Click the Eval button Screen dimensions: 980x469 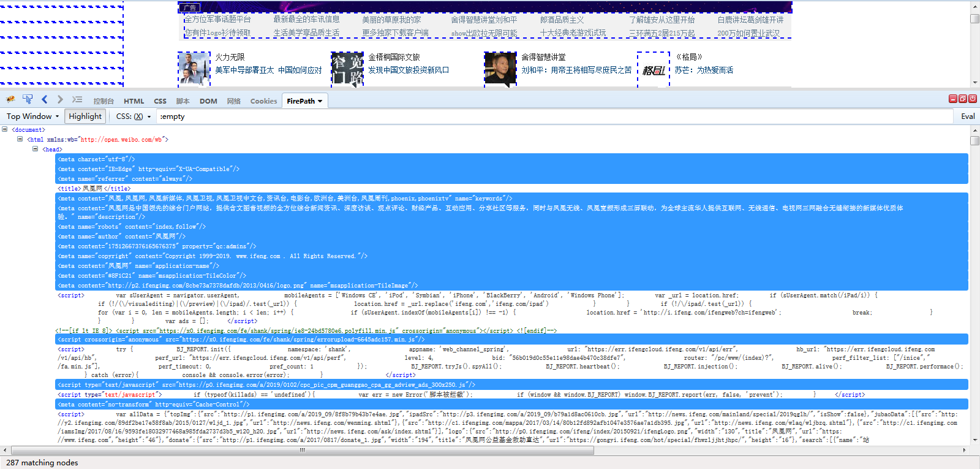tap(968, 116)
